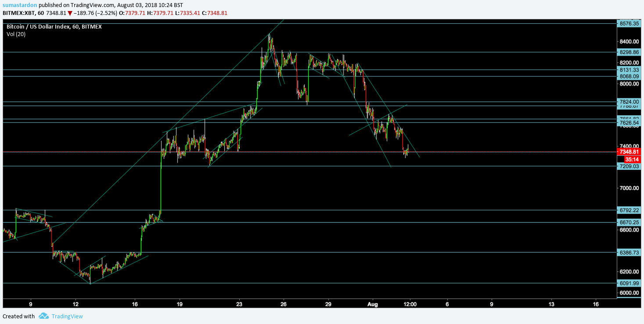Click the 8068.09 price level label

629,76
